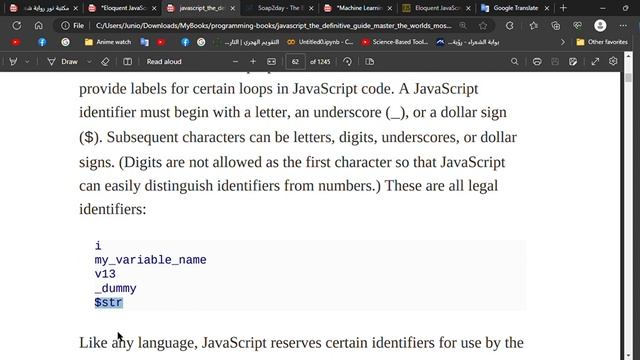640x360 pixels.
Task: Zoom in the PDF with plus
Action: point(253,62)
